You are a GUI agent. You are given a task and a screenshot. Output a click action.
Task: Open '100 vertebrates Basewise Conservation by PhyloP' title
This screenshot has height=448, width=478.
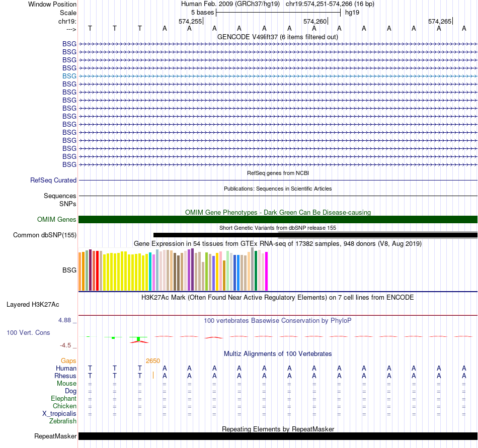(x=278, y=320)
